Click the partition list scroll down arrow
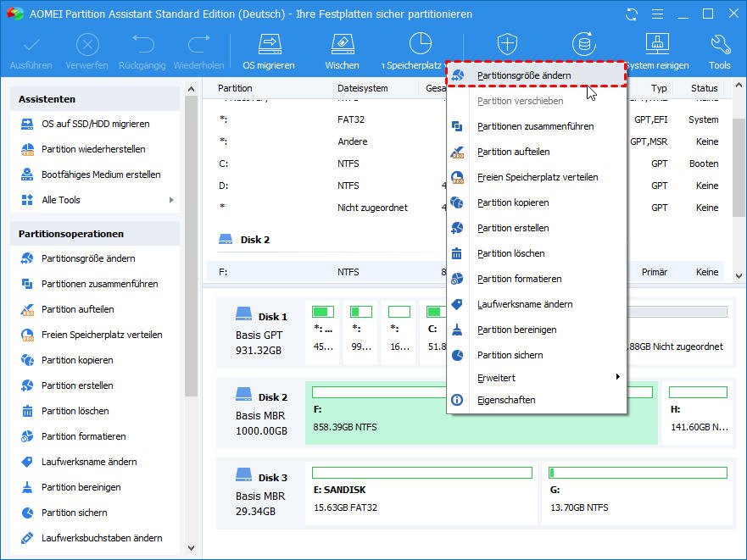This screenshot has height=560, width=747. coord(739,275)
